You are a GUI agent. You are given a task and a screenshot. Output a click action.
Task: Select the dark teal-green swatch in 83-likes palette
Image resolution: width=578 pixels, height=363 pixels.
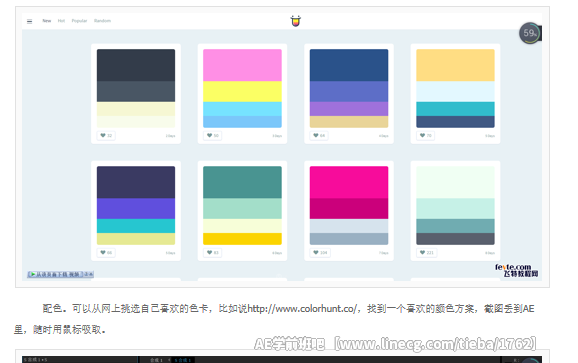pos(242,182)
